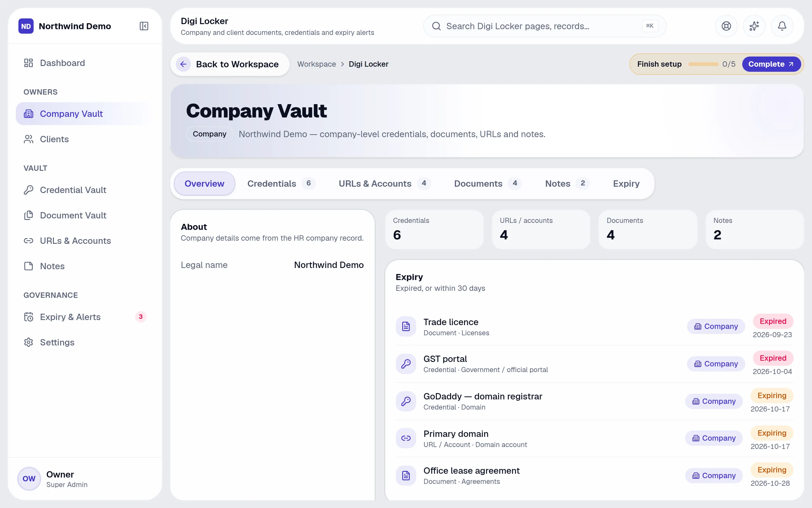812x508 pixels.
Task: Collapse the sidebar panel icon
Action: coord(144,26)
